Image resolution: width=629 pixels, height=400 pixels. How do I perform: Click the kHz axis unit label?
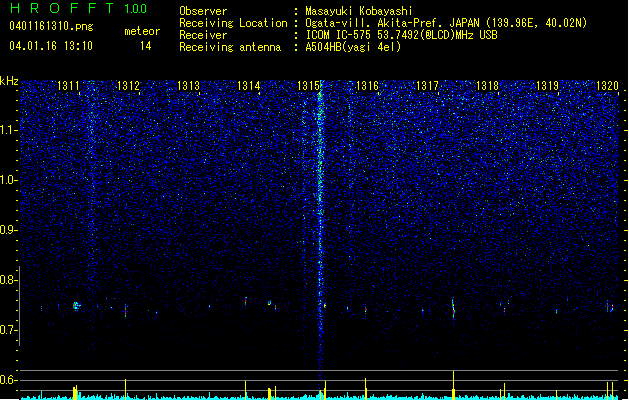click(x=9, y=81)
